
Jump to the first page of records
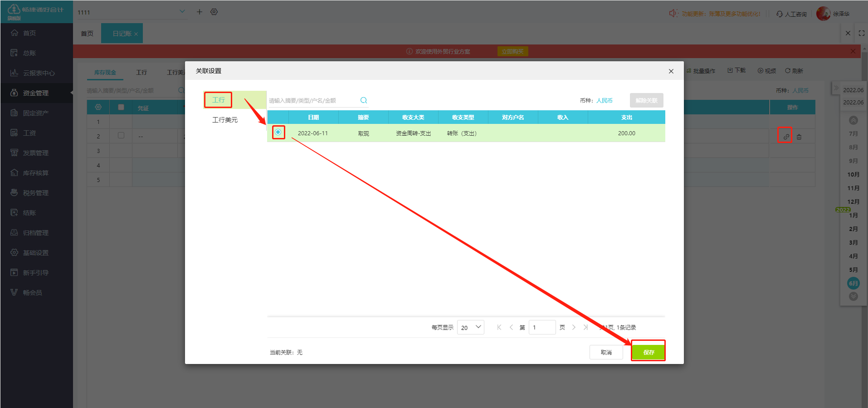pyautogui.click(x=499, y=327)
